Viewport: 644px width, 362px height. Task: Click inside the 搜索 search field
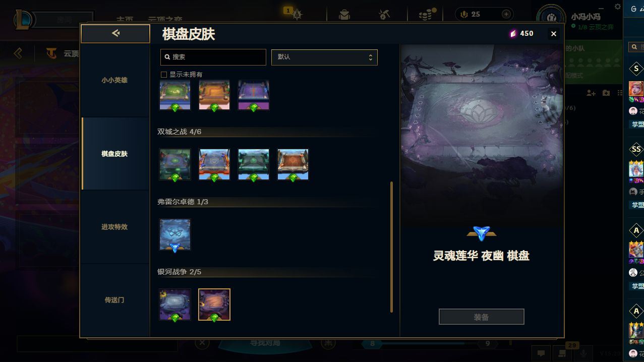pyautogui.click(x=213, y=57)
